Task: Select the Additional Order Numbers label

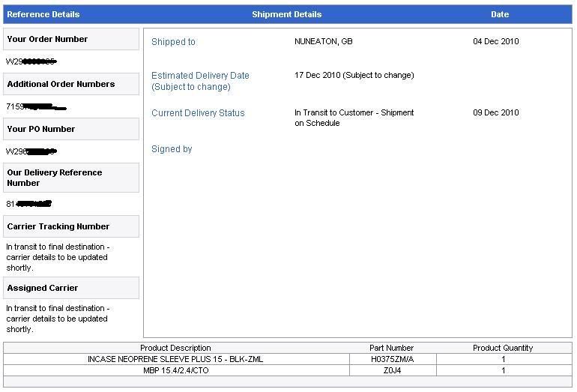Action: (x=61, y=84)
